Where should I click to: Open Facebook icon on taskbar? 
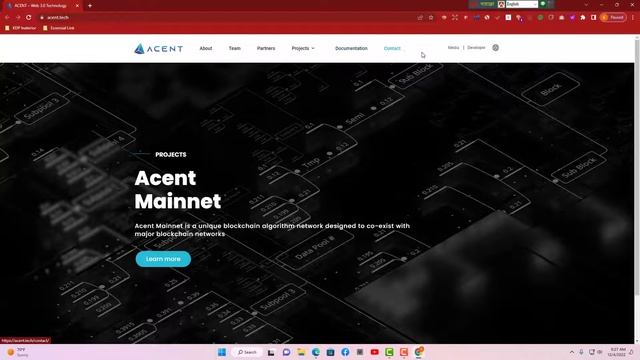(x=345, y=352)
